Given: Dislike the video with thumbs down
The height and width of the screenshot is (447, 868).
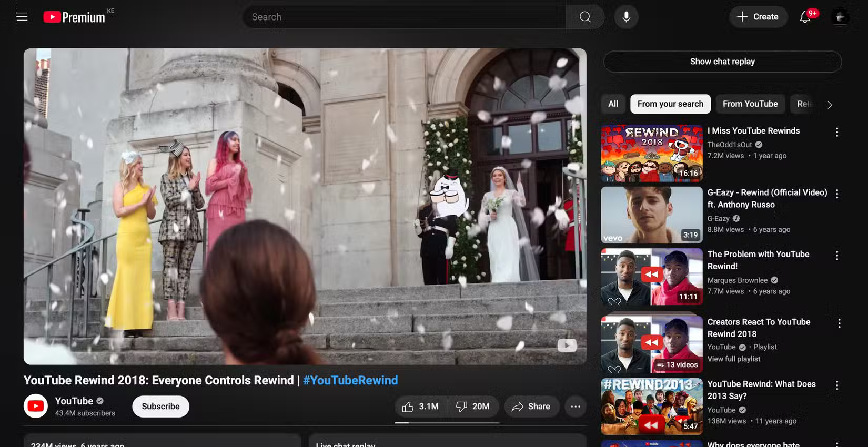Looking at the screenshot, I should (x=473, y=407).
